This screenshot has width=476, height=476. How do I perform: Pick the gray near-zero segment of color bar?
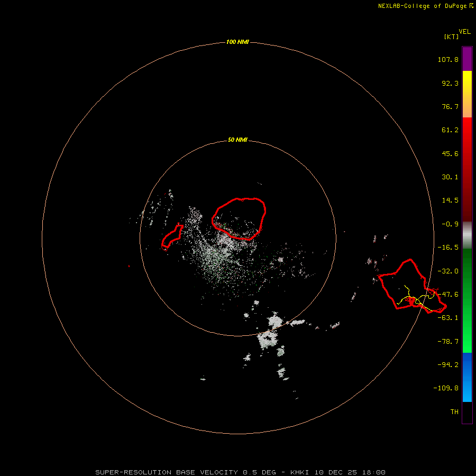tap(467, 235)
